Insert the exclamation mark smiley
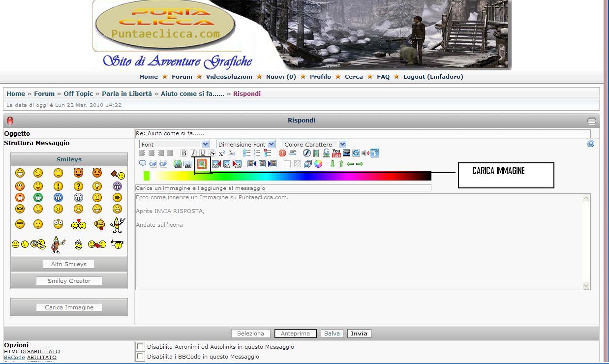 tap(58, 186)
